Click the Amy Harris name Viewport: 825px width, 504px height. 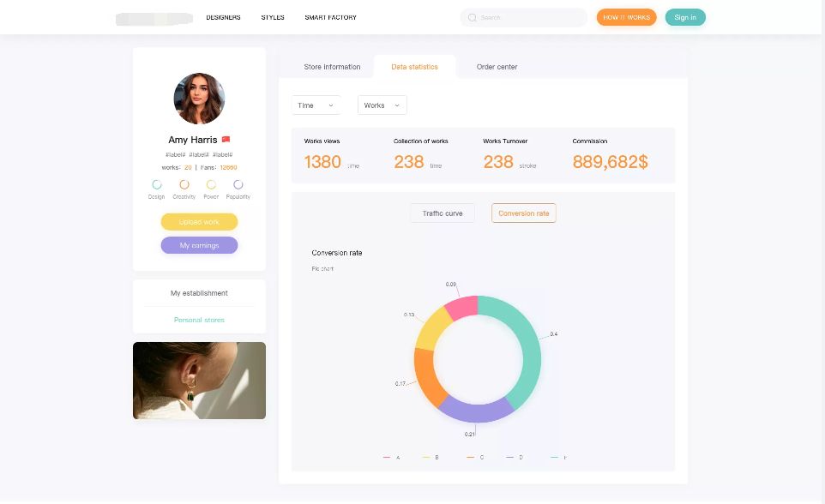click(193, 140)
